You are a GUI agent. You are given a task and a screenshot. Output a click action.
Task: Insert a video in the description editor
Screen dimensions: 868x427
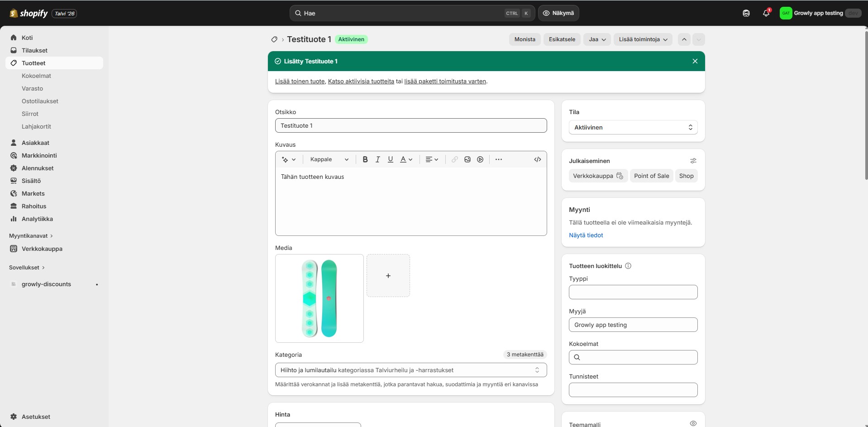[x=480, y=159]
